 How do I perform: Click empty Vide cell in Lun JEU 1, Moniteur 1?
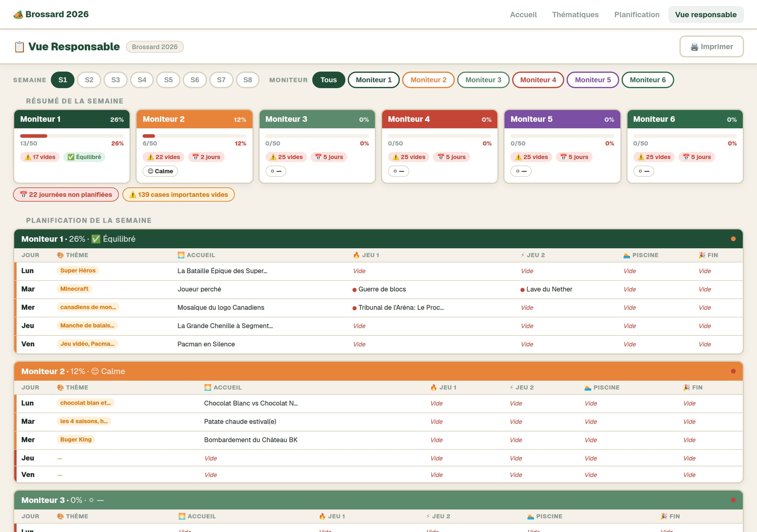359,271
